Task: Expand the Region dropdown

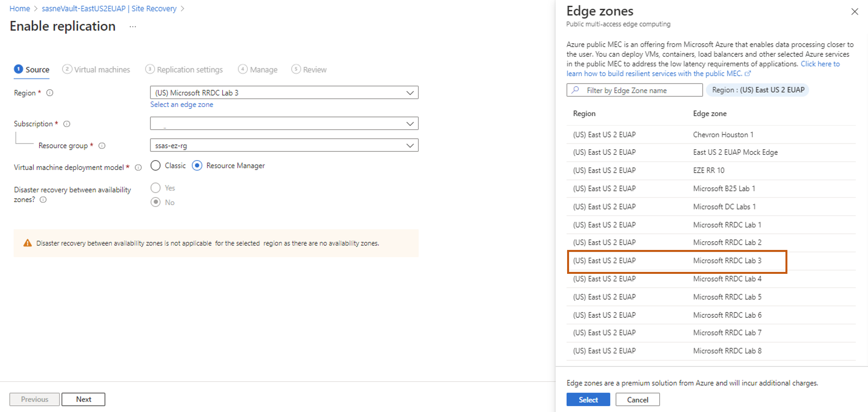Action: pyautogui.click(x=410, y=93)
